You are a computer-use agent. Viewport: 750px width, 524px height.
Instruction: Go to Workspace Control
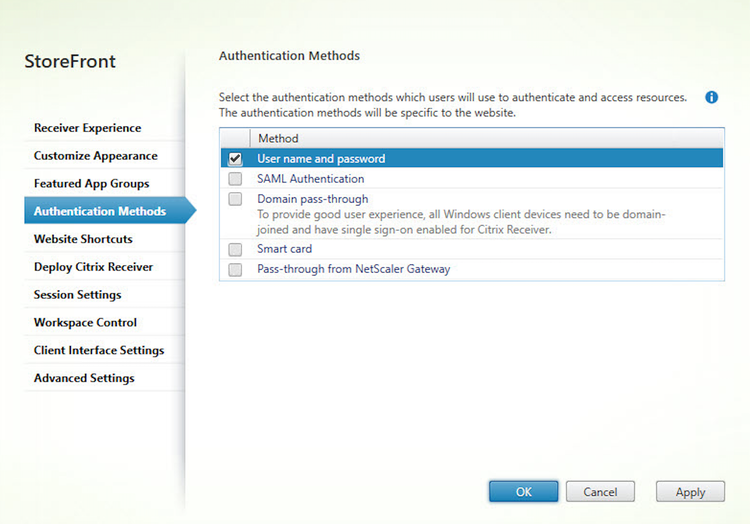[x=104, y=322]
